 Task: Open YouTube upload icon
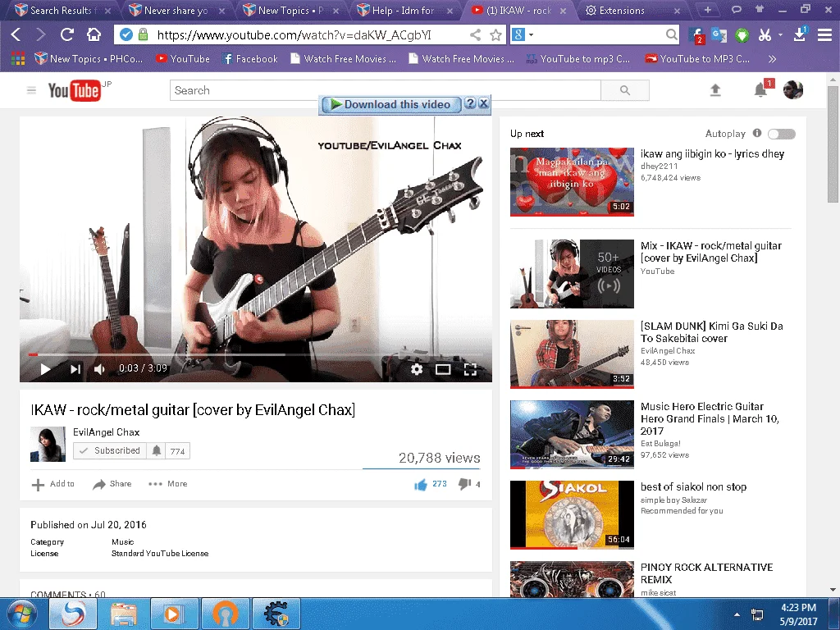pos(715,90)
